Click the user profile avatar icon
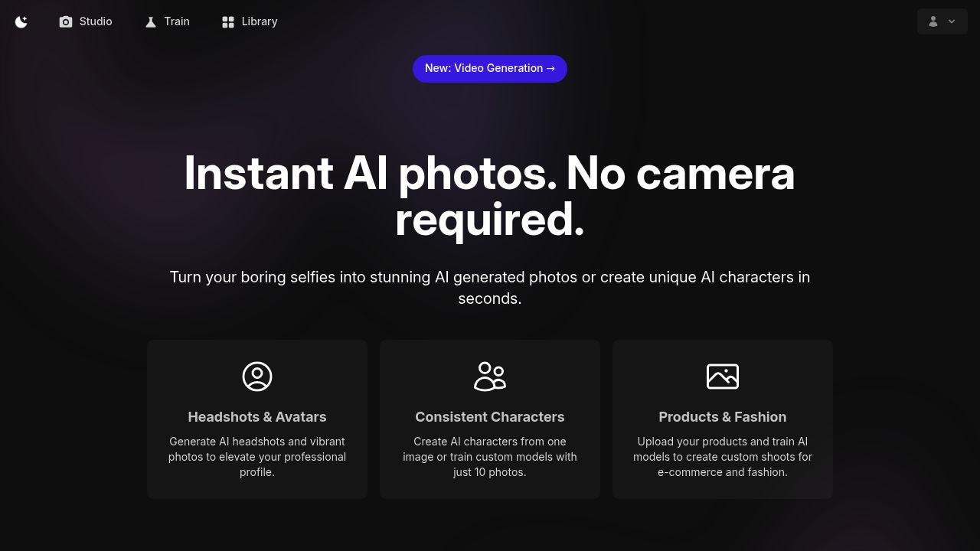980x551 pixels. (933, 21)
